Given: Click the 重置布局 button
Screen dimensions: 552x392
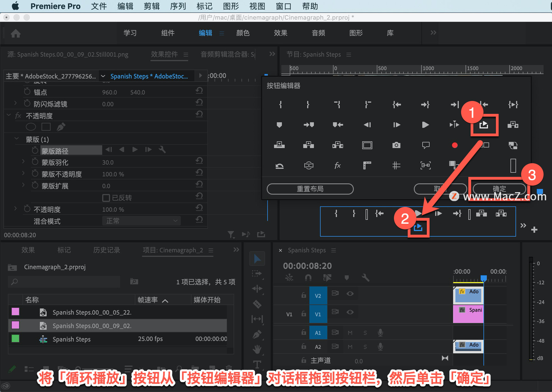Looking at the screenshot, I should pyautogui.click(x=310, y=189).
